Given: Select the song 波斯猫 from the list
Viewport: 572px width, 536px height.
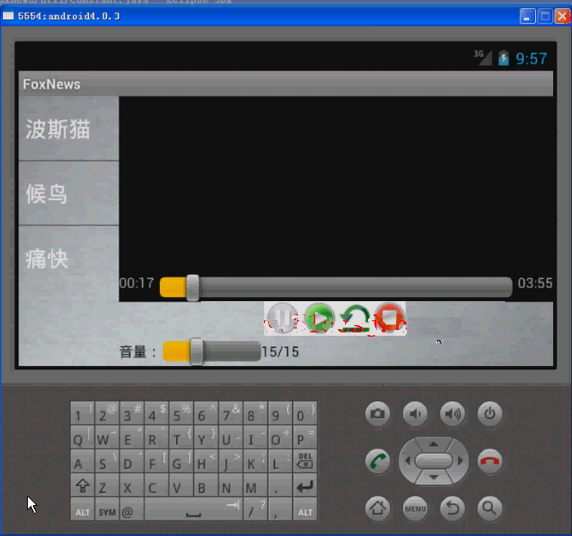Looking at the screenshot, I should tap(69, 129).
